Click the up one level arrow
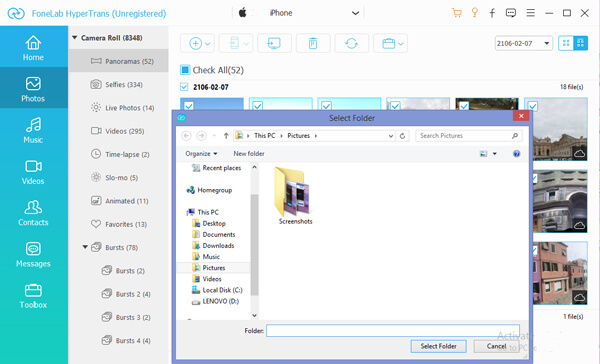This screenshot has height=364, width=600. point(226,136)
